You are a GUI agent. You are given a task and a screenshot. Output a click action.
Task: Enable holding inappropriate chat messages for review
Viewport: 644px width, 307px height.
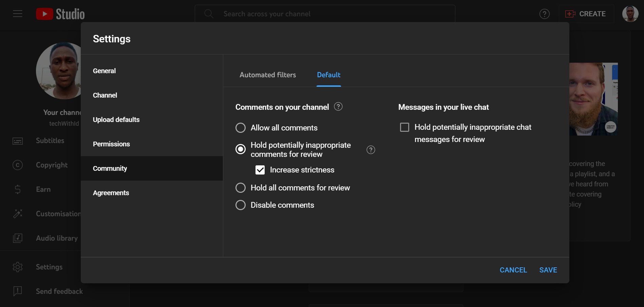coord(404,127)
